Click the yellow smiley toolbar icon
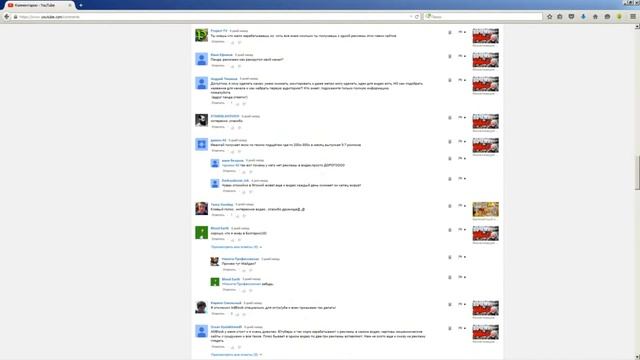 coord(619,17)
